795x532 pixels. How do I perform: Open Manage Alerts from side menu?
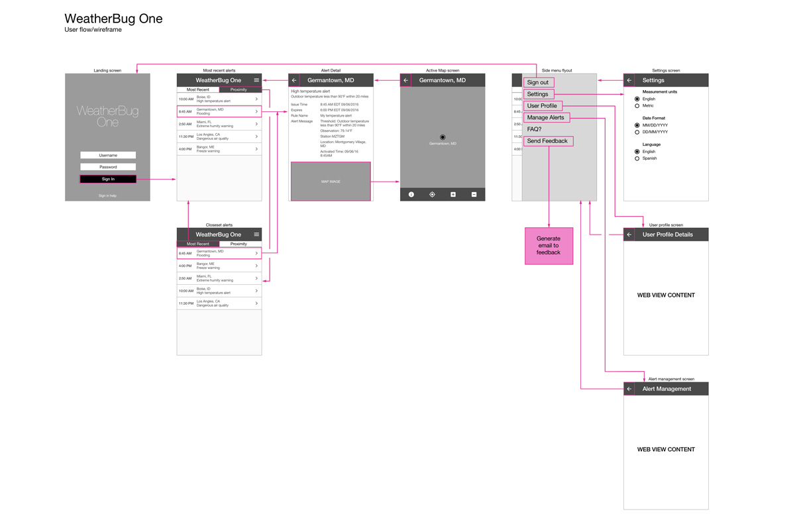point(547,117)
